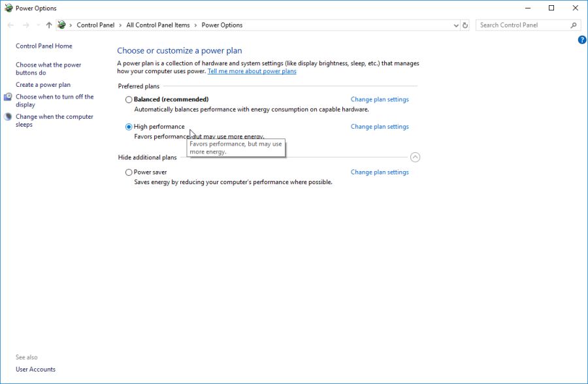Open Tell me more about power plans
588x384 pixels.
click(252, 71)
